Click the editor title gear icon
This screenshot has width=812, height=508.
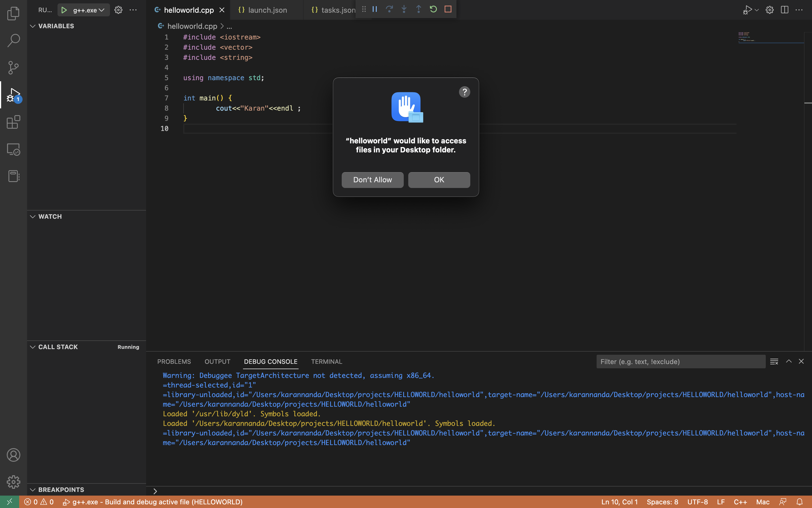click(770, 10)
